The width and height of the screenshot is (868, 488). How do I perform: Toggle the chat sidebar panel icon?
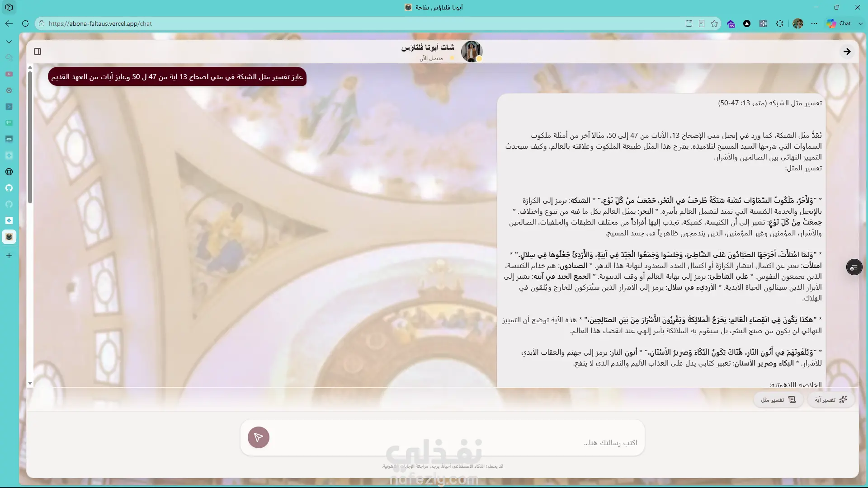point(38,52)
